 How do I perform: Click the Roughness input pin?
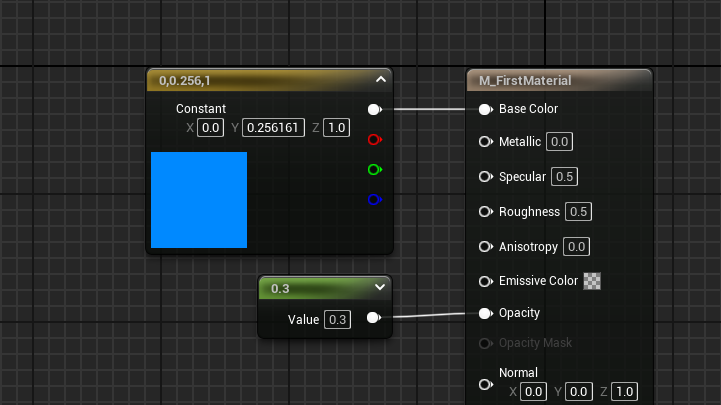[x=486, y=211]
